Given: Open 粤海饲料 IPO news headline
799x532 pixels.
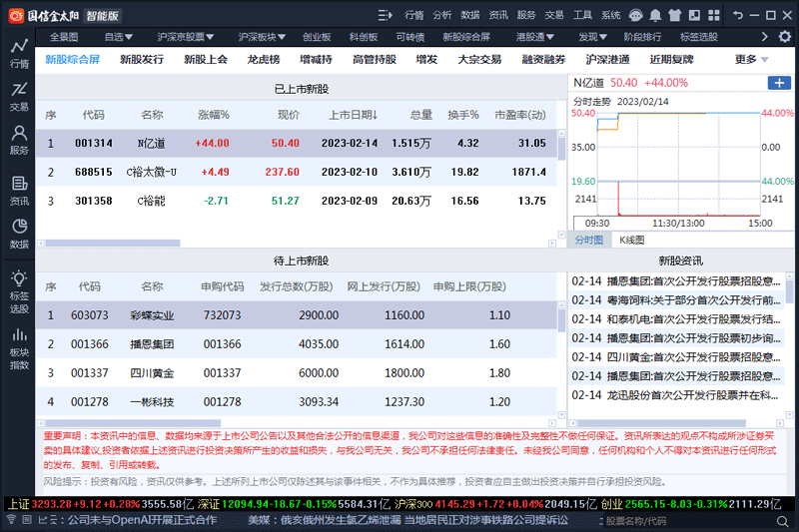Looking at the screenshot, I should pos(676,300).
